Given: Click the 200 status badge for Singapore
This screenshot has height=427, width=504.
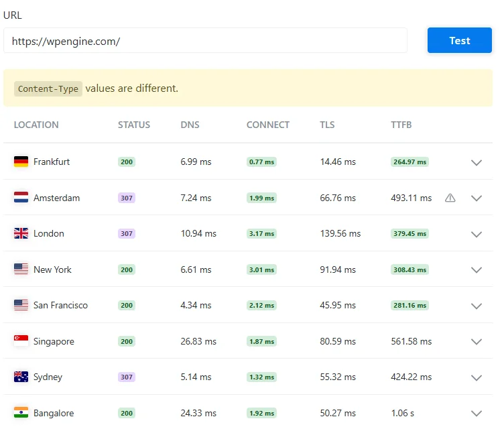Looking at the screenshot, I should 126,341.
